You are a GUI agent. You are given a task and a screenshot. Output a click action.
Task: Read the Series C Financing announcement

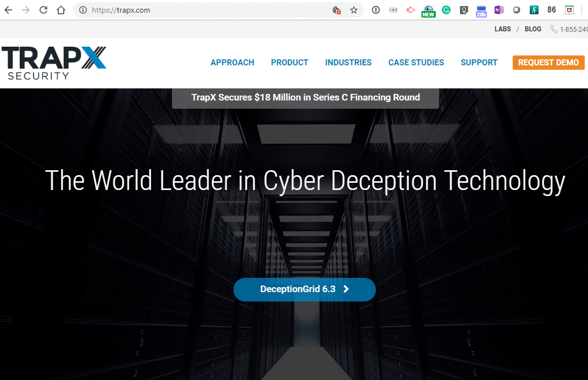[x=306, y=98]
